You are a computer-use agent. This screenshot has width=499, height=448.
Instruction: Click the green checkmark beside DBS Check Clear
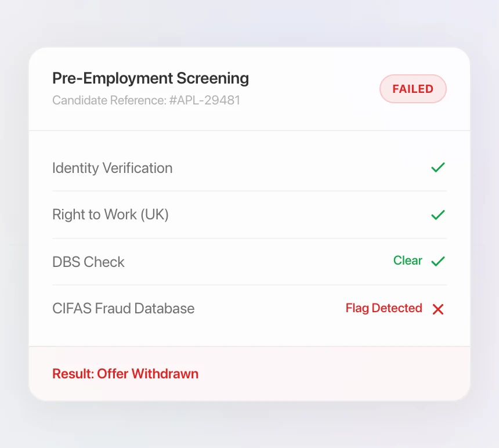[438, 261]
